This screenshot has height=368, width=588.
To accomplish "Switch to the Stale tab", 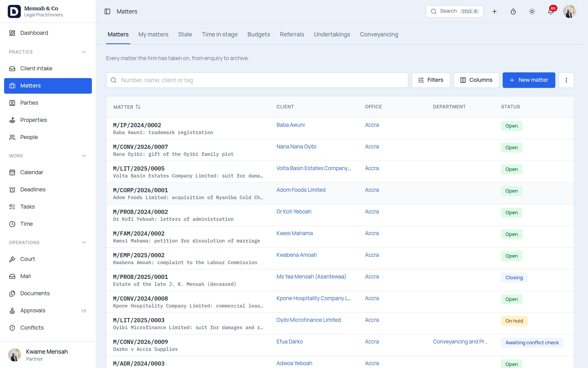I will pos(185,34).
